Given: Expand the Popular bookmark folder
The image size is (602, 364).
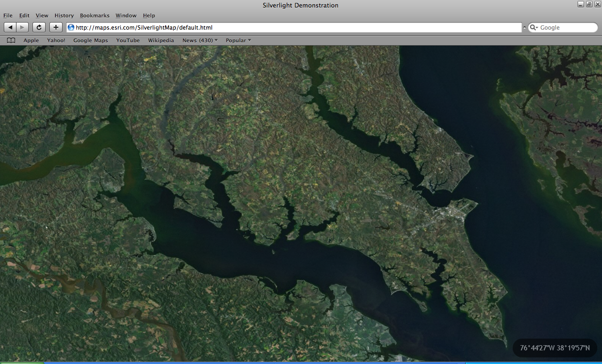Looking at the screenshot, I should (238, 40).
